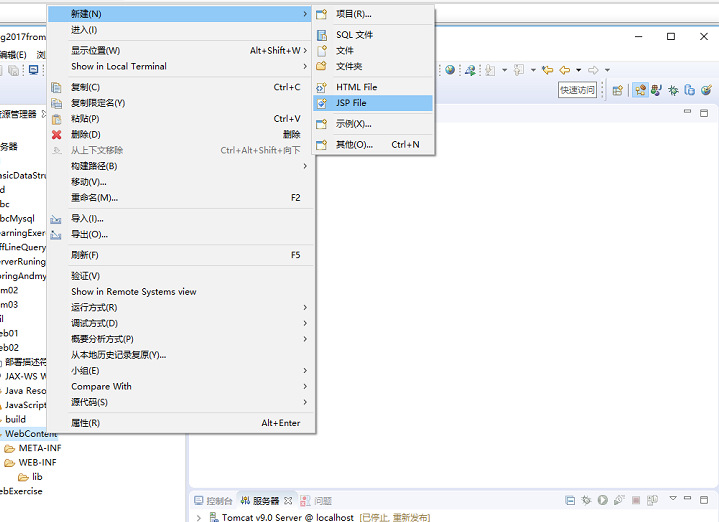The height and width of the screenshot is (522, 719).
Task: Click the web browser globe toolbar icon
Action: pyautogui.click(x=450, y=70)
